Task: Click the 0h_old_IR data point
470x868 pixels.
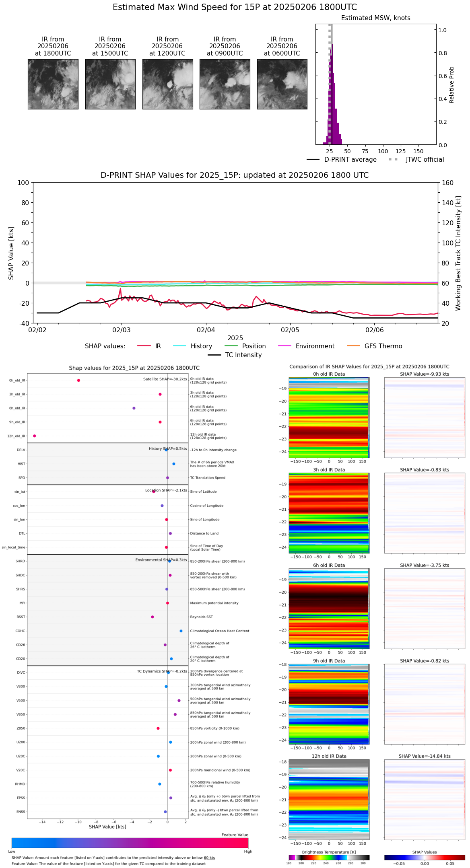Action: tap(78, 380)
